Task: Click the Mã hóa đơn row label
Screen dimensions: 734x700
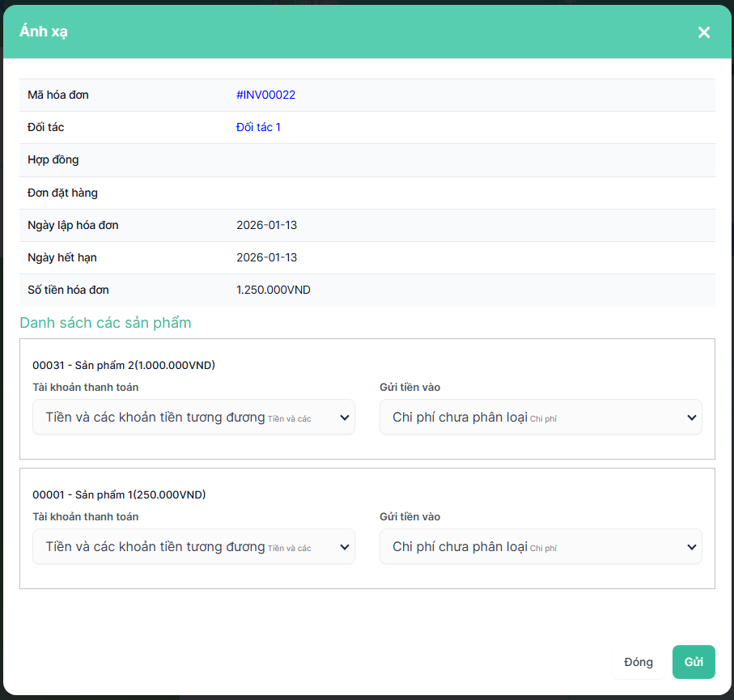Action: pyautogui.click(x=58, y=95)
